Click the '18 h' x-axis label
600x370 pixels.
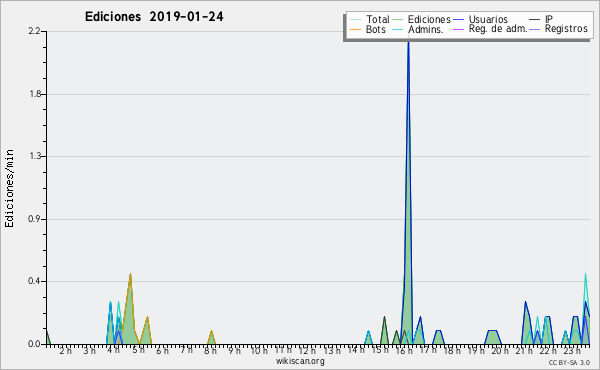coord(452,351)
